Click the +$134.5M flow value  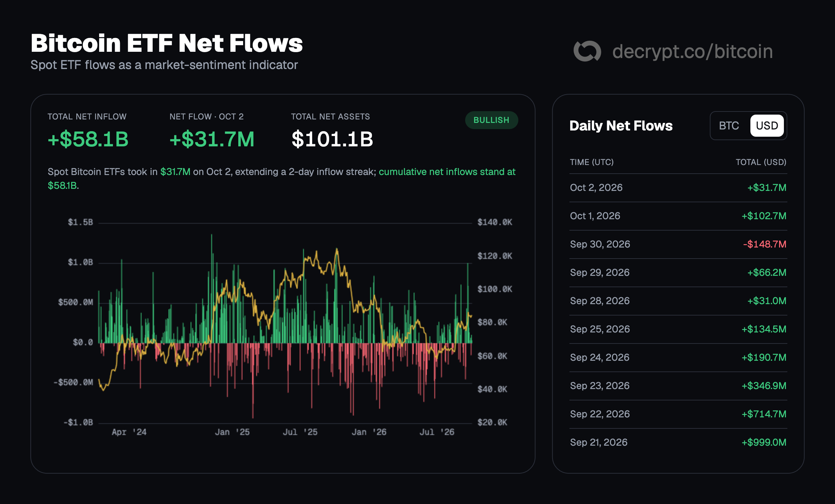pyautogui.click(x=764, y=329)
